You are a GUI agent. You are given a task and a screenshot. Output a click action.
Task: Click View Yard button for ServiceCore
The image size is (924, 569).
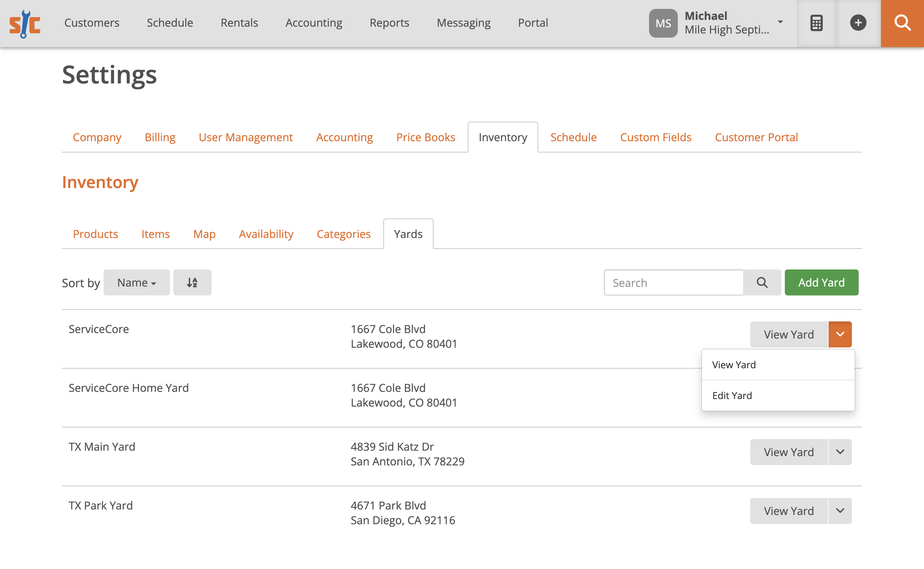click(789, 334)
